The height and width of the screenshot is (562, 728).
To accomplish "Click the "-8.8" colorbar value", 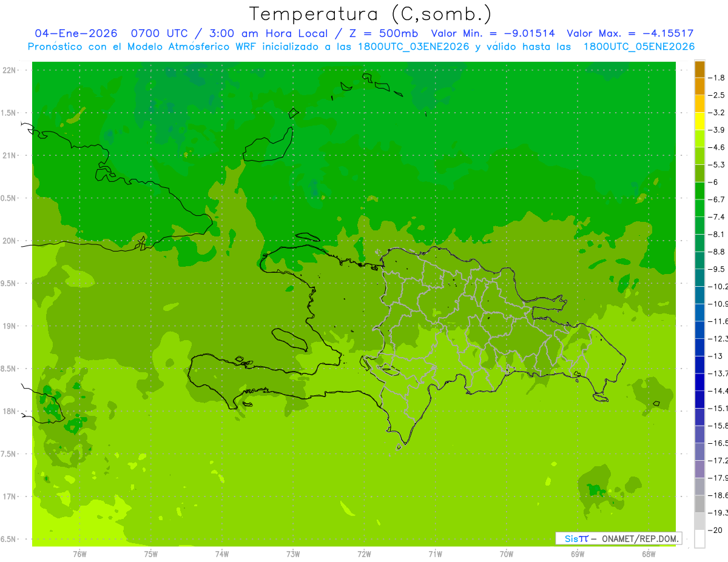I will [x=717, y=252].
